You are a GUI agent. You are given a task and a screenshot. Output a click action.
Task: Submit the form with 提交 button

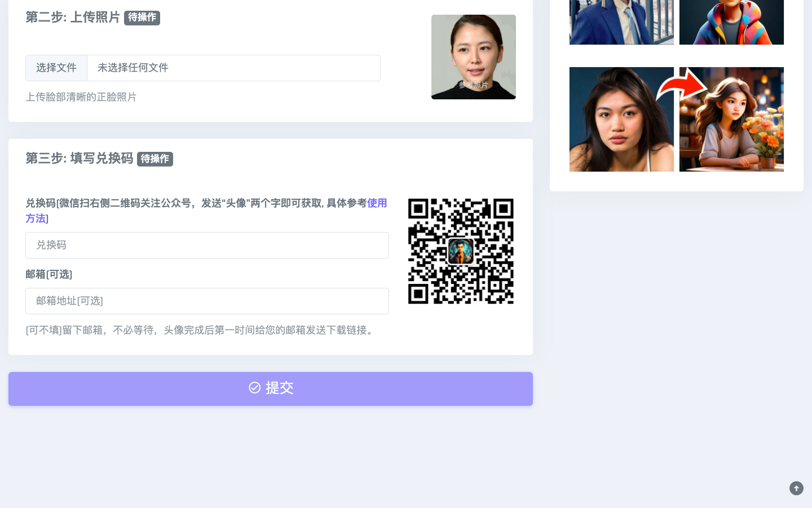271,388
